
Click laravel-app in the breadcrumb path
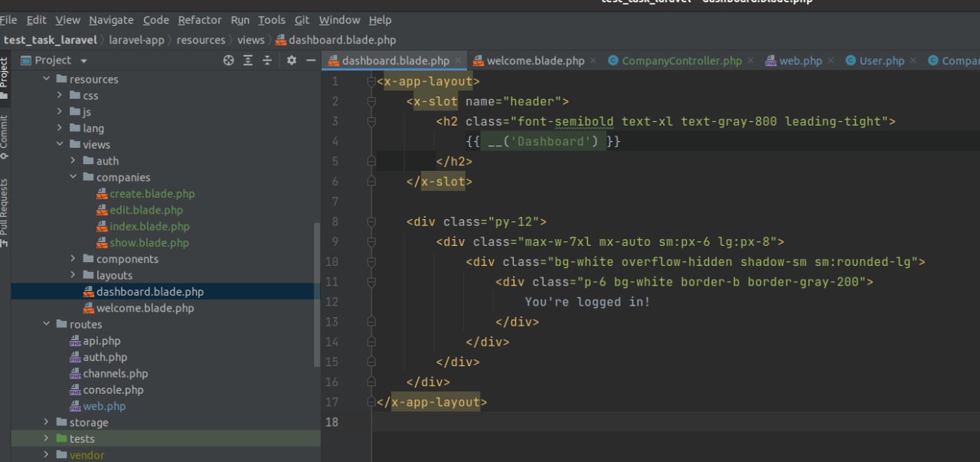click(136, 40)
